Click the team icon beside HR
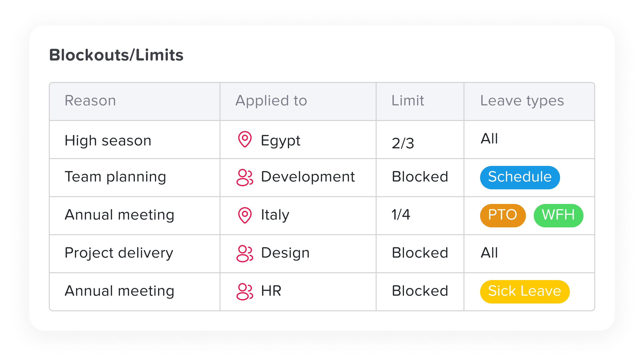 click(245, 292)
